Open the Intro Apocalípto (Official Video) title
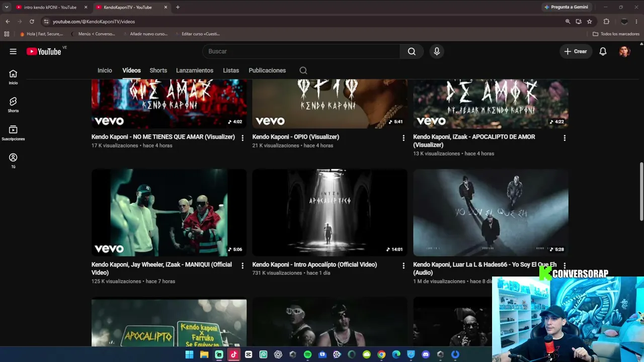This screenshot has height=362, width=644. pyautogui.click(x=314, y=264)
